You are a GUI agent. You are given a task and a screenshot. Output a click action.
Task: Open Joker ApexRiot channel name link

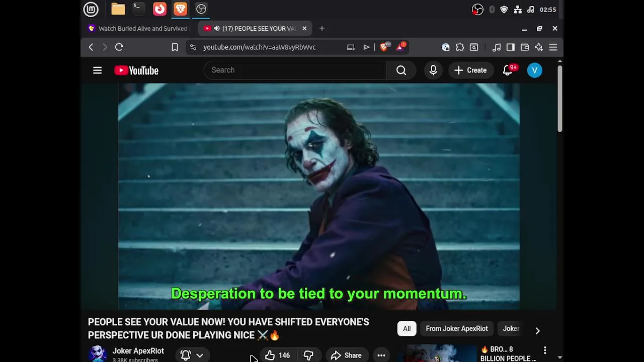tap(138, 351)
